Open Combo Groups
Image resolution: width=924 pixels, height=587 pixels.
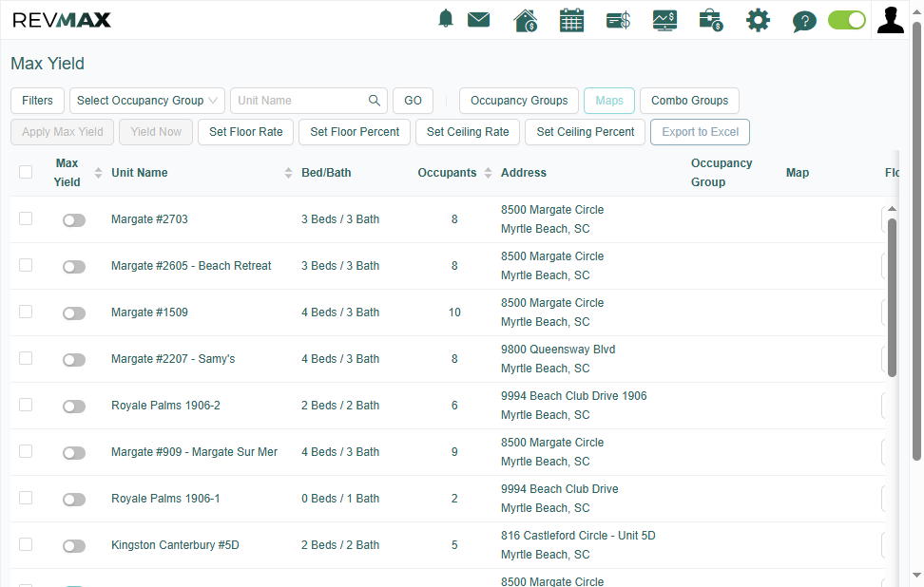tap(689, 101)
